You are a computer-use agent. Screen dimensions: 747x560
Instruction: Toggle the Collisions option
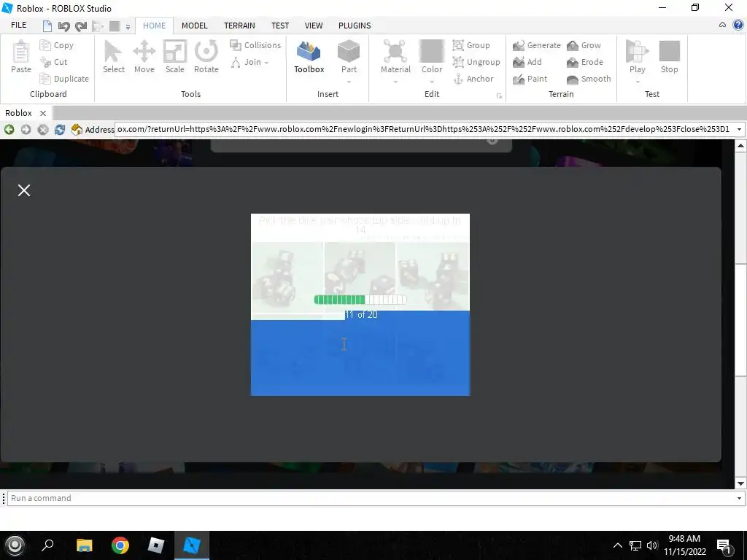[255, 45]
